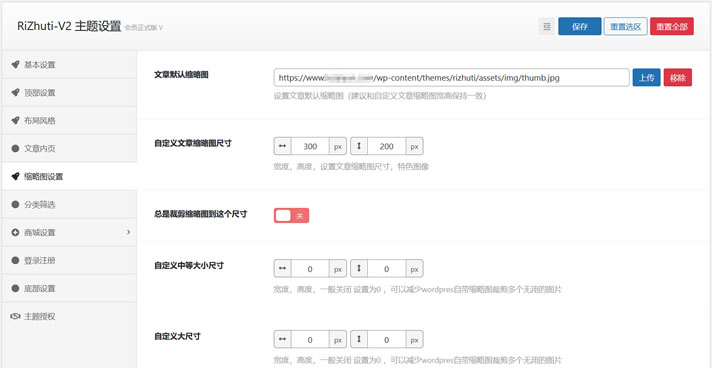Image resolution: width=712 pixels, height=368 pixels.
Task: Click the 自定义文章缩略图尺寸 label
Action: point(193,143)
